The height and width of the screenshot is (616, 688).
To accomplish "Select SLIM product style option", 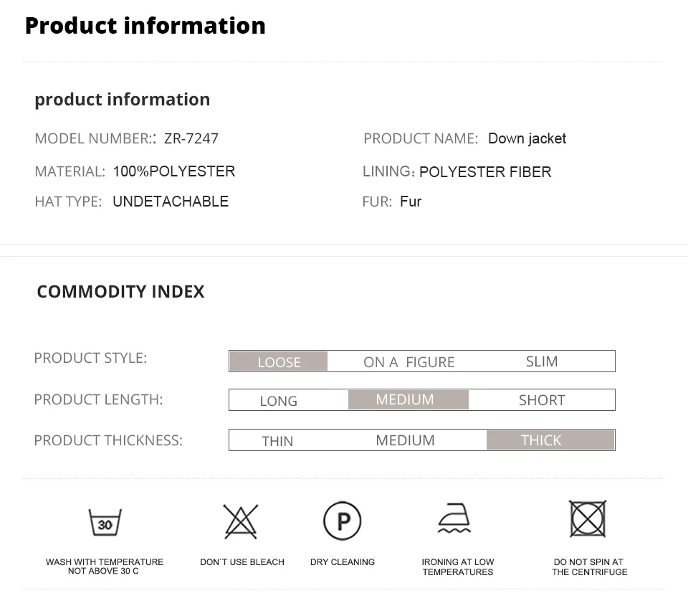I will tap(542, 361).
